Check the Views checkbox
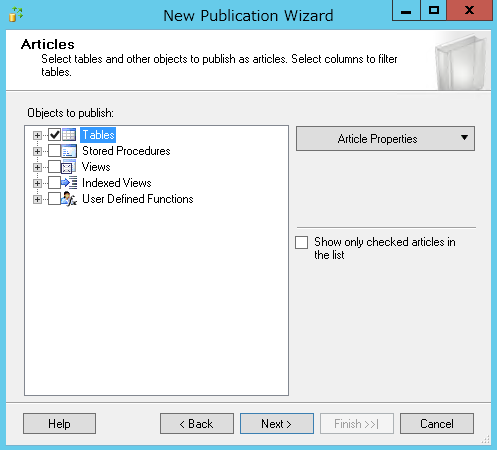497x450 pixels. 54,167
